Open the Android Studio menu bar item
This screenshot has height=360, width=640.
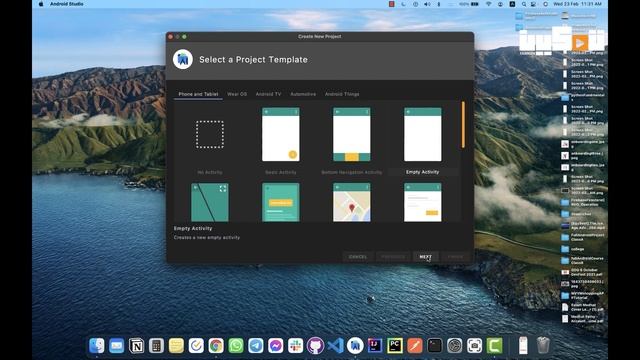pyautogui.click(x=67, y=4)
